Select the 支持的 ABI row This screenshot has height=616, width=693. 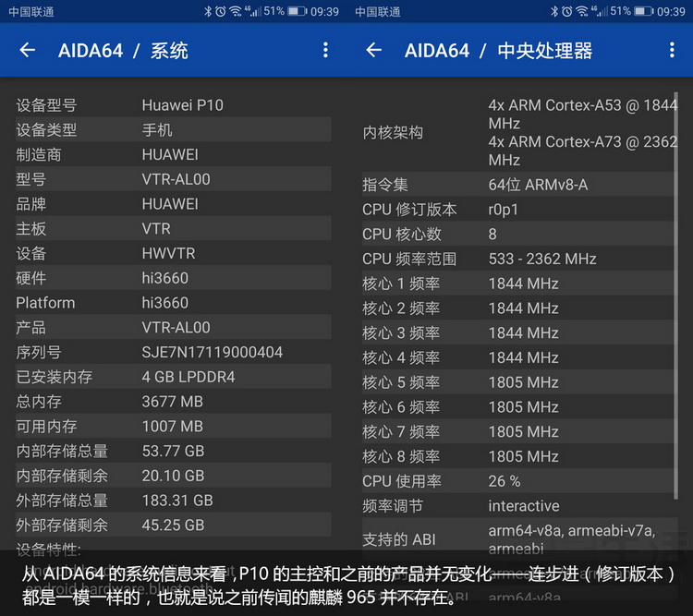[519, 539]
